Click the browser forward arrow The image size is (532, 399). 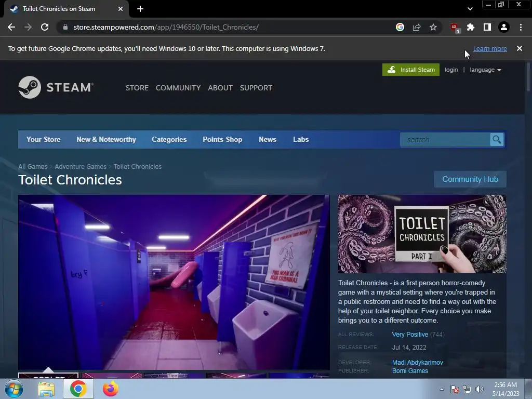(28, 27)
